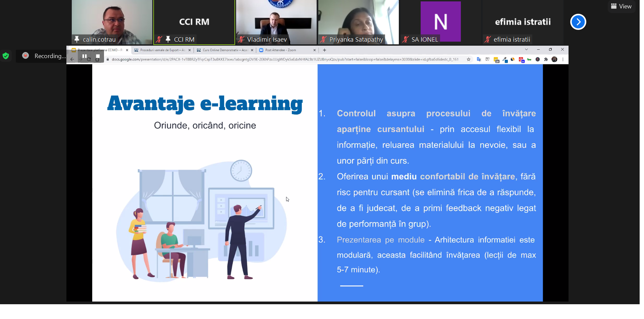The height and width of the screenshot is (319, 644).
Task: Click the SA IONEL participant tile
Action: [440, 22]
